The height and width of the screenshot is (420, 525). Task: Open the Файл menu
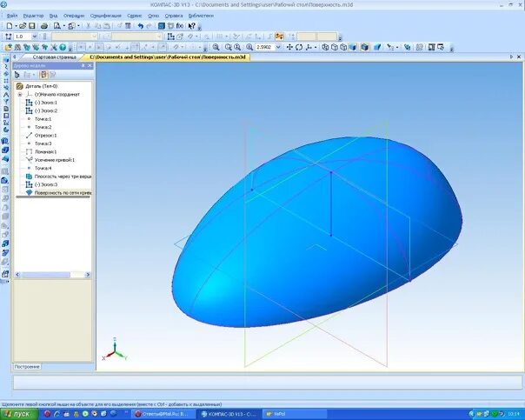(12, 16)
